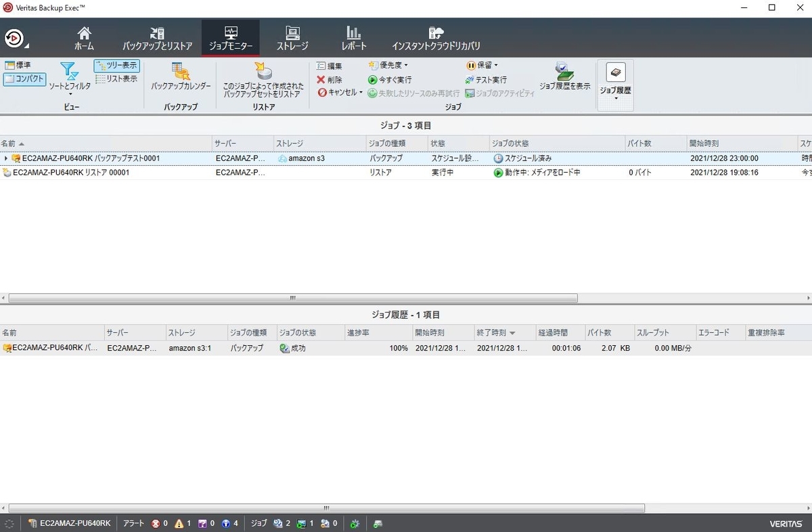
Task: Click ジョブ履歴を表示 icon
Action: [x=564, y=76]
